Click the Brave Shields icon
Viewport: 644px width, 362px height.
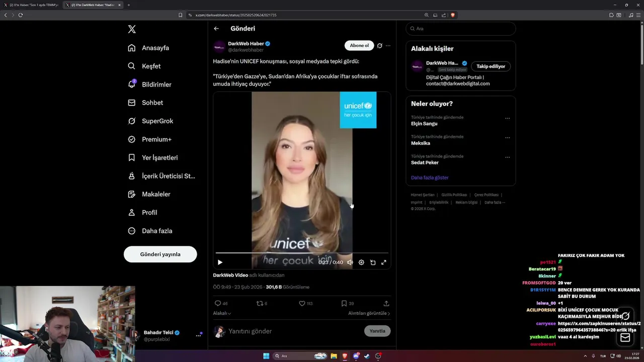point(453,15)
